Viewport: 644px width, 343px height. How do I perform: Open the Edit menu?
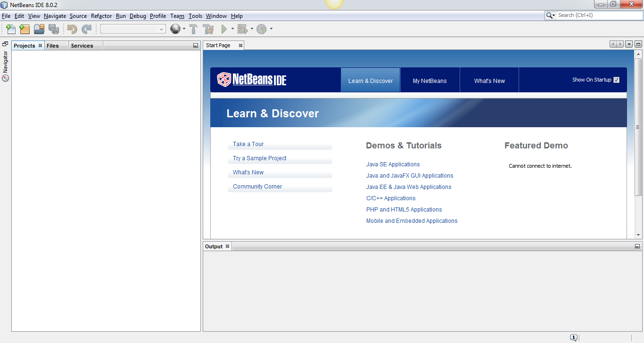tap(19, 16)
